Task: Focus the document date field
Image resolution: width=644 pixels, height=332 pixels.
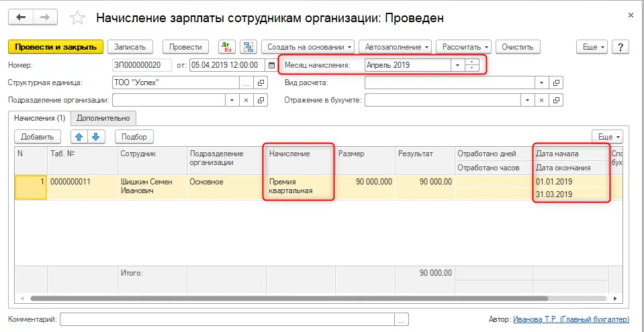Action: [x=228, y=65]
